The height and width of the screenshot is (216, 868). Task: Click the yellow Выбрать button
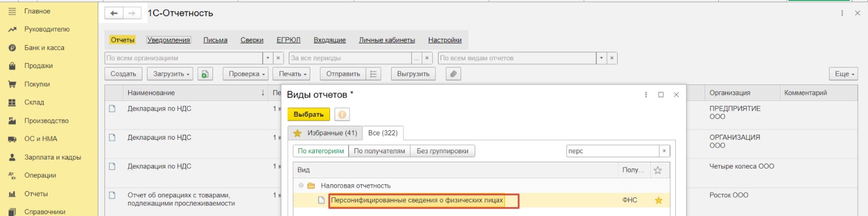pos(309,114)
